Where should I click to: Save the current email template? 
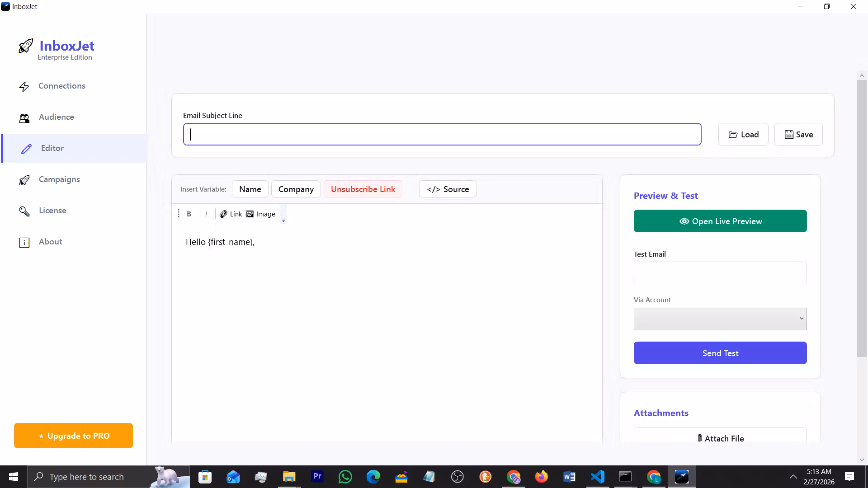798,134
